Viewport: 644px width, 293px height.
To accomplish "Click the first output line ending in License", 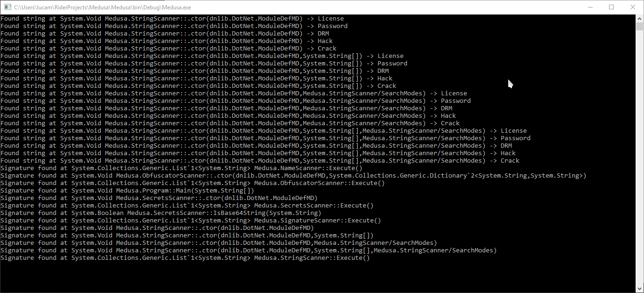I will (x=172, y=19).
